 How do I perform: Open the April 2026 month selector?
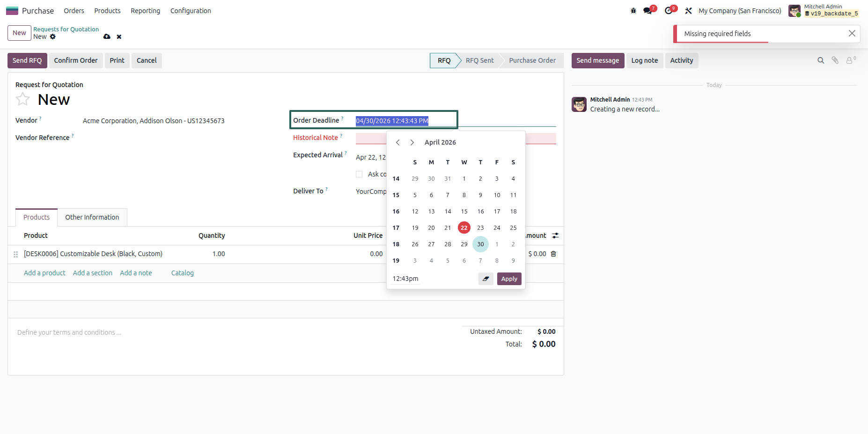point(440,142)
